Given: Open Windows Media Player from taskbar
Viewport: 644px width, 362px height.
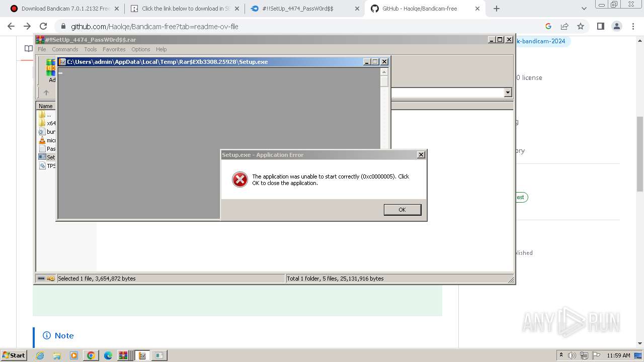Looking at the screenshot, I should [x=74, y=355].
